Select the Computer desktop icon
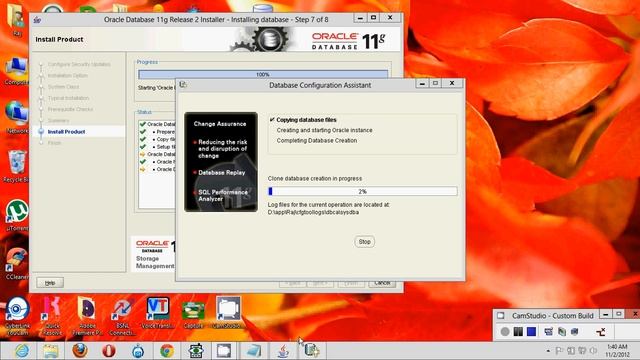This screenshot has width=640, height=360. 17,71
